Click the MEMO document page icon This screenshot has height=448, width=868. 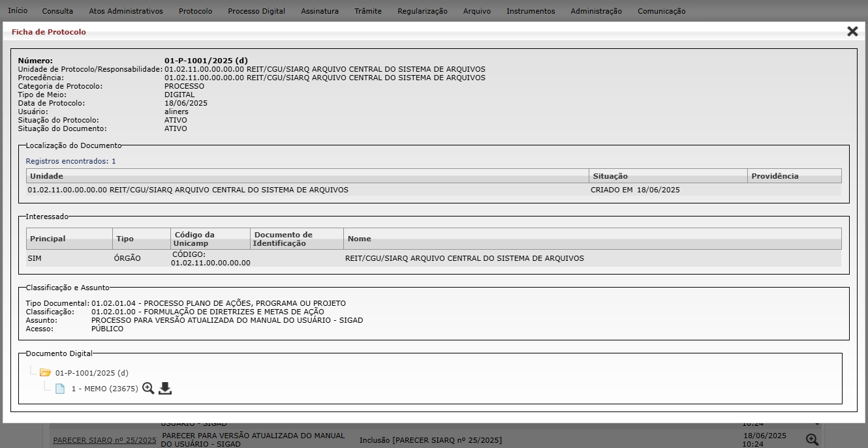coord(60,389)
